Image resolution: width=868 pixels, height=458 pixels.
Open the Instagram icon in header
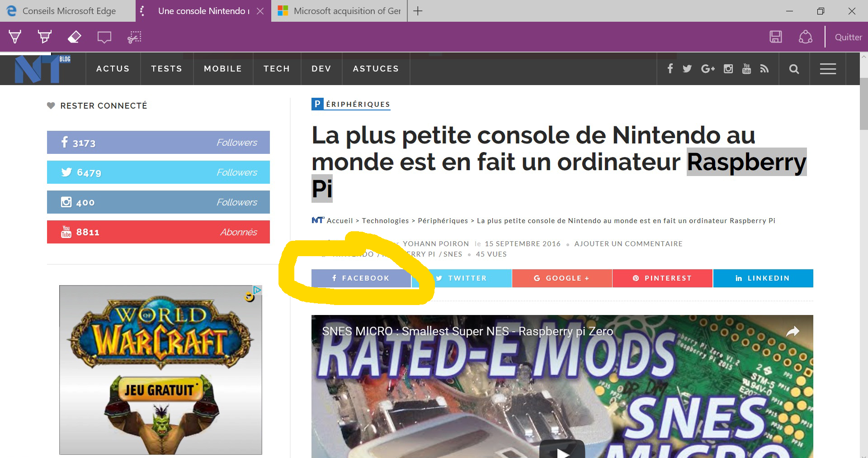click(x=728, y=69)
